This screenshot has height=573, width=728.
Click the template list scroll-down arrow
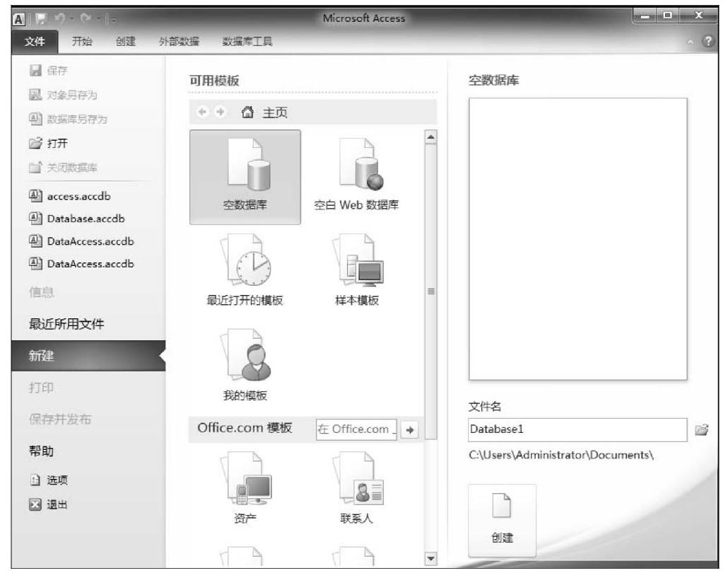coord(431,558)
